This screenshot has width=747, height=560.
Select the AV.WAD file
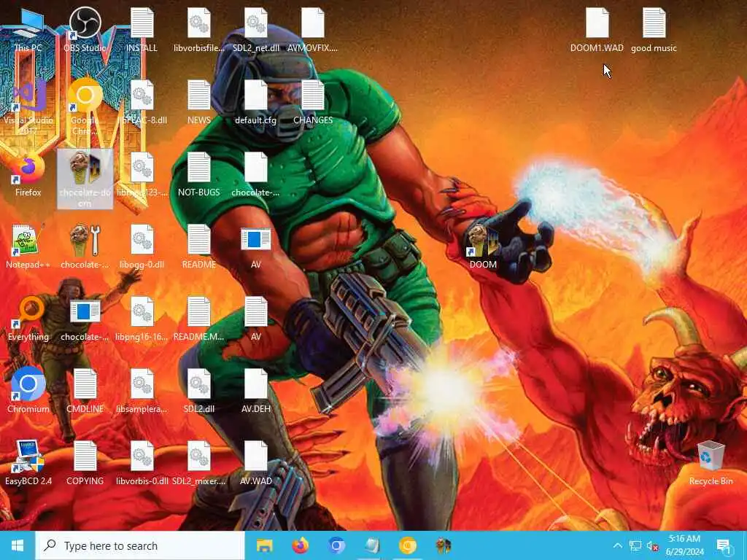[256, 463]
